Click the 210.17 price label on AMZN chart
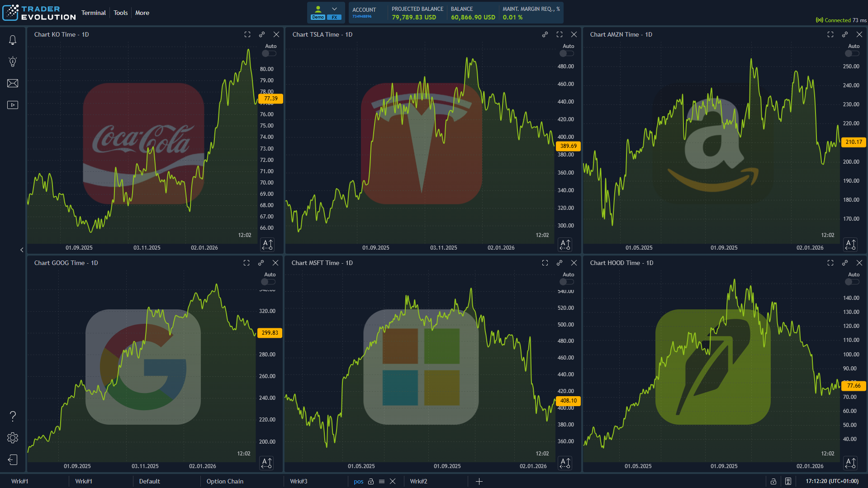Viewport: 868px width, 488px height. [853, 142]
